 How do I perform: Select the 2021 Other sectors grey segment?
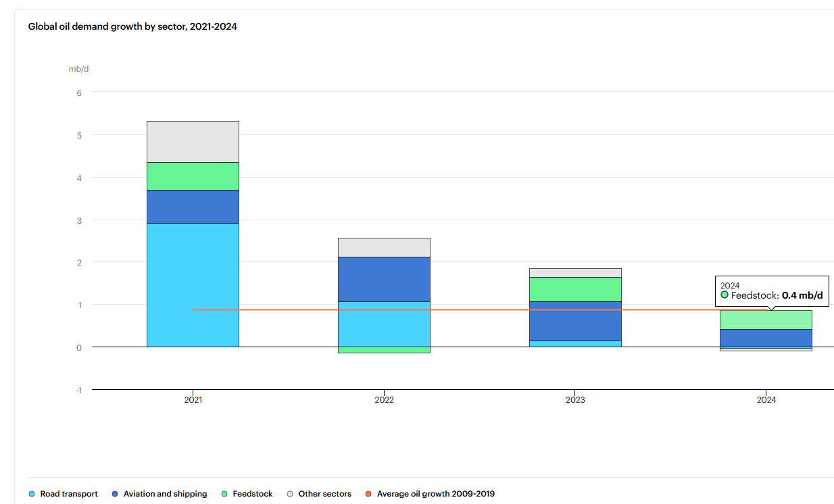tap(193, 142)
